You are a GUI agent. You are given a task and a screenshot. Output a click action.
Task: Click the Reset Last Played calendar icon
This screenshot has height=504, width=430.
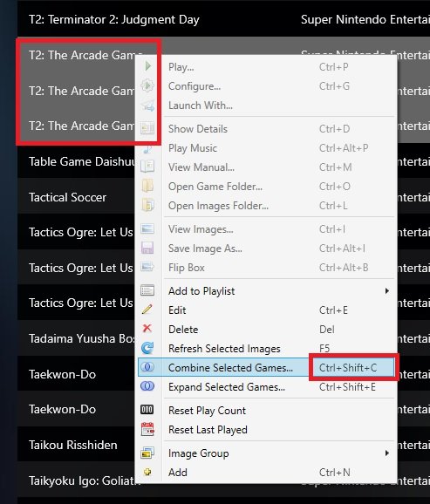[x=147, y=429]
